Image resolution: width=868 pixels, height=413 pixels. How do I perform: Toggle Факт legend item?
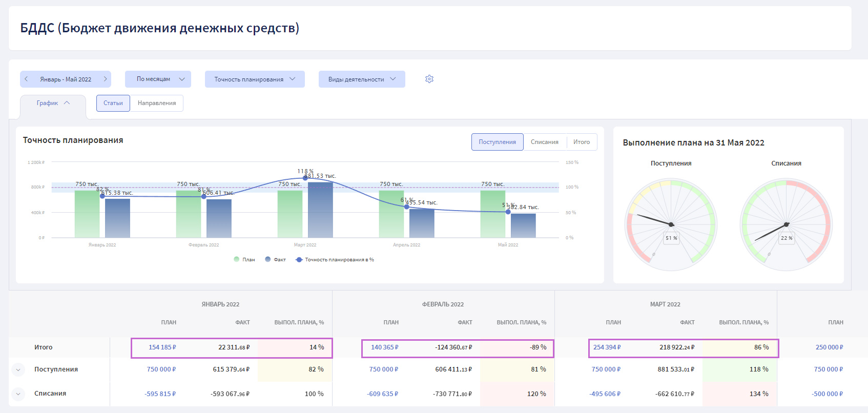click(276, 259)
